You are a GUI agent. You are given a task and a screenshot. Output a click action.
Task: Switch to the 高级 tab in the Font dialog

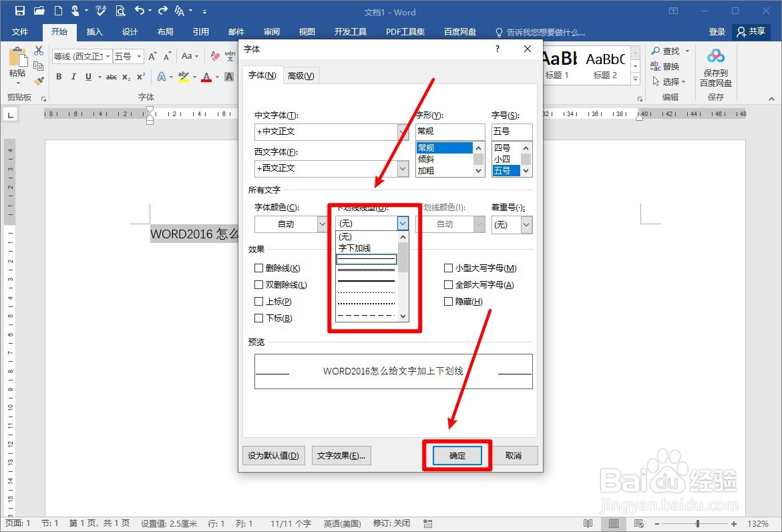301,75
